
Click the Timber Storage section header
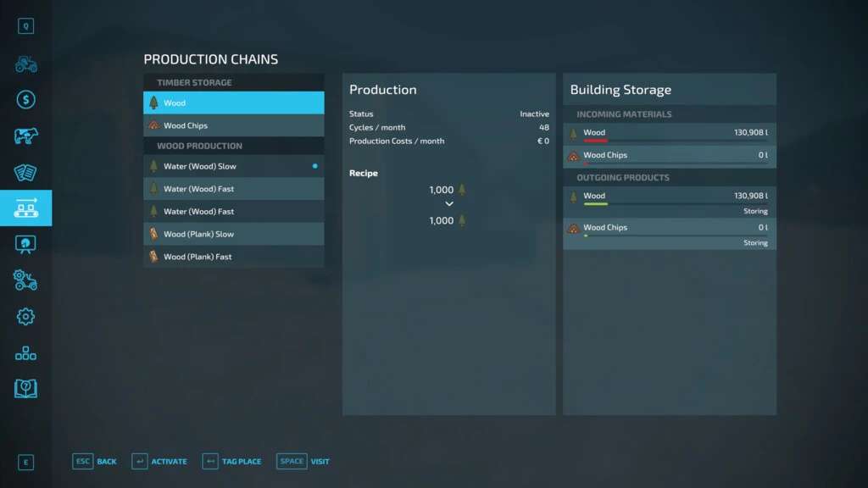click(194, 83)
